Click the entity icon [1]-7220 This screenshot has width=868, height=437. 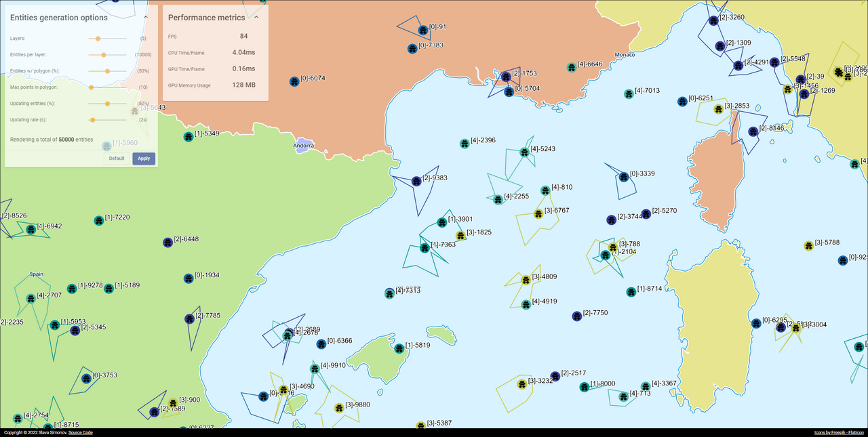pos(98,220)
